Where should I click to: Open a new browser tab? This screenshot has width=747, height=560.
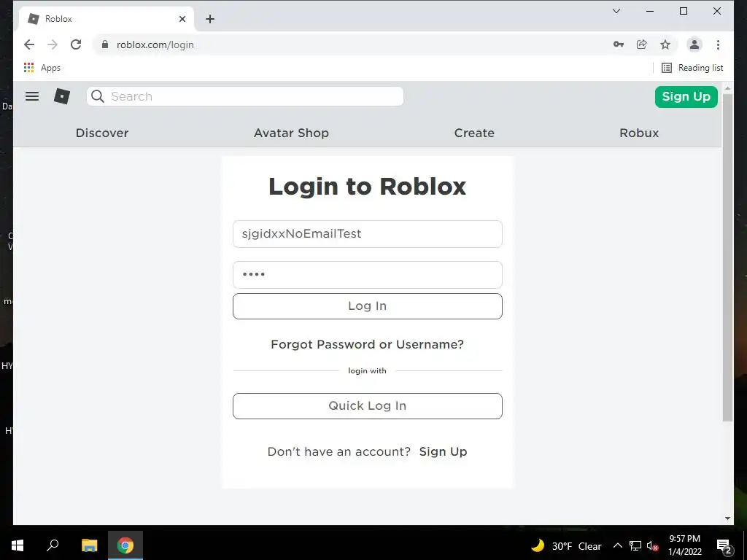pos(210,19)
